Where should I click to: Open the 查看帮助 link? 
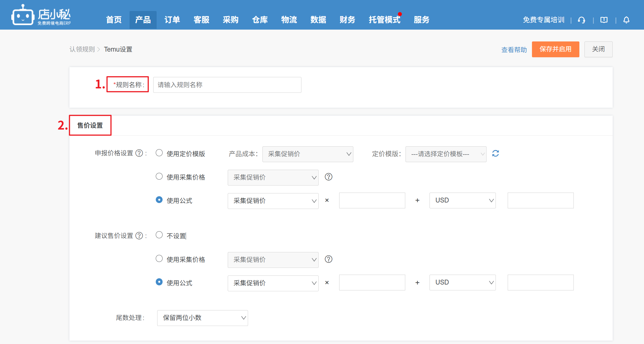514,50
